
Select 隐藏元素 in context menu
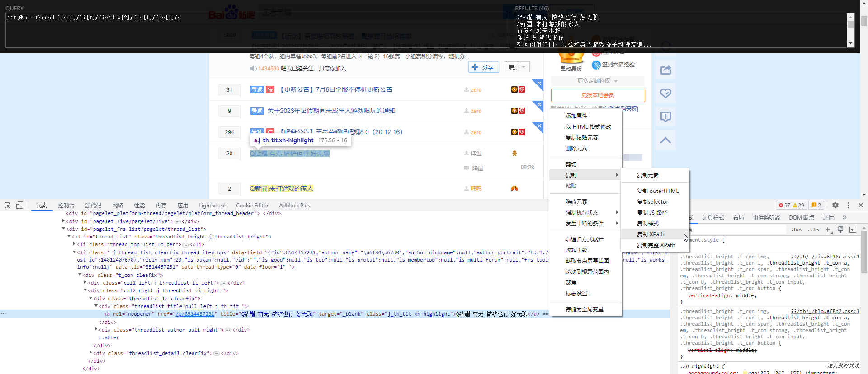[x=585, y=202]
